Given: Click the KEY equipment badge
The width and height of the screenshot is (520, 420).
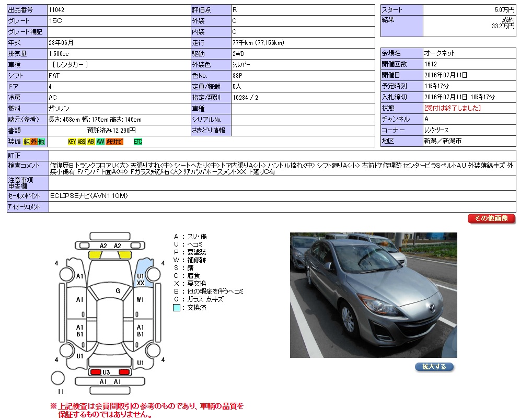Looking at the screenshot, I should (72, 142).
